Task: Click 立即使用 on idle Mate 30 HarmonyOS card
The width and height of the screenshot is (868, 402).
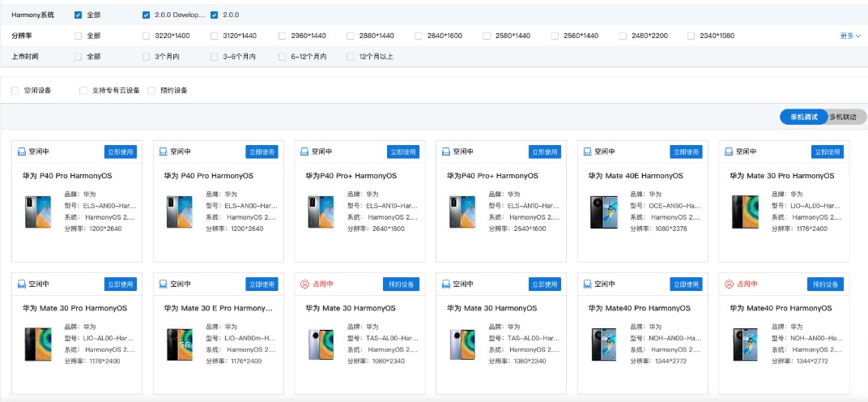Action: (x=545, y=284)
